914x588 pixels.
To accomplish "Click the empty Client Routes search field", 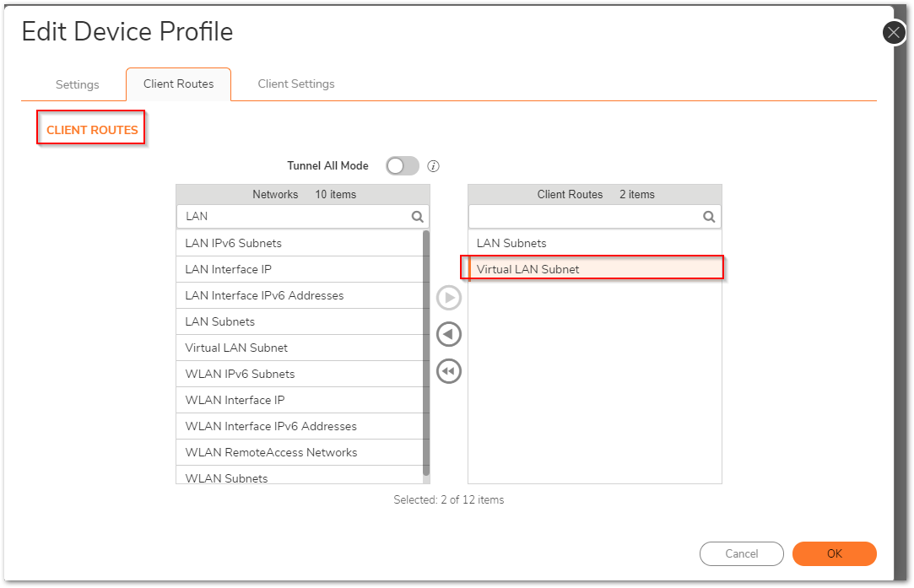I will (x=595, y=217).
